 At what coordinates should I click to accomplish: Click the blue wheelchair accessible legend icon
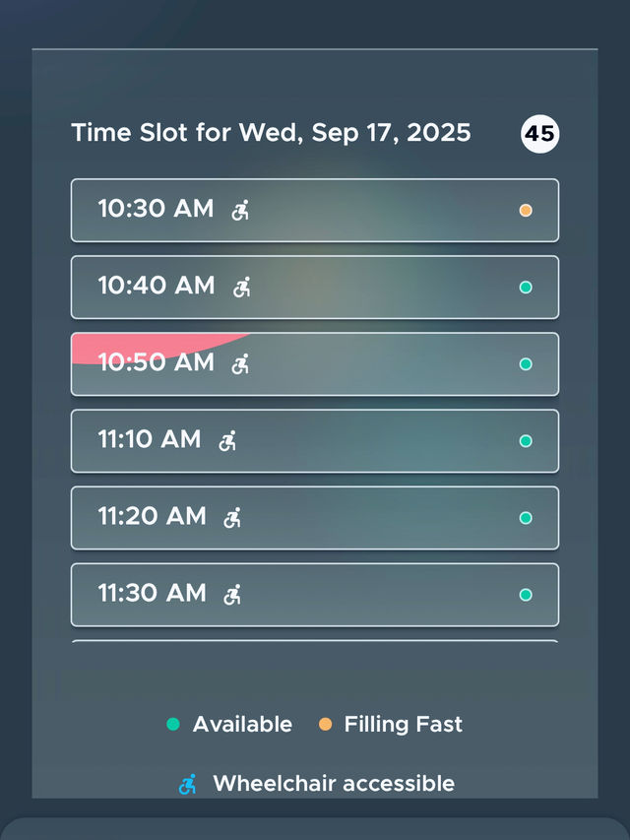pyautogui.click(x=186, y=783)
